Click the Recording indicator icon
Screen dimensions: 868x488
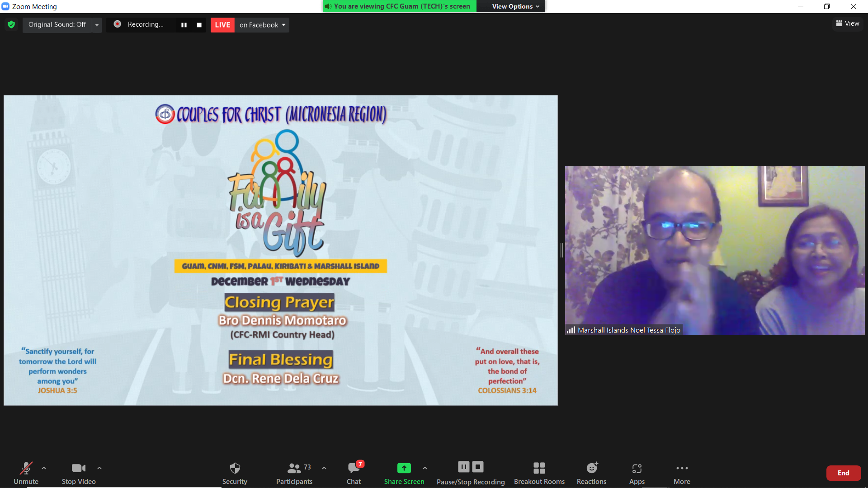(117, 24)
